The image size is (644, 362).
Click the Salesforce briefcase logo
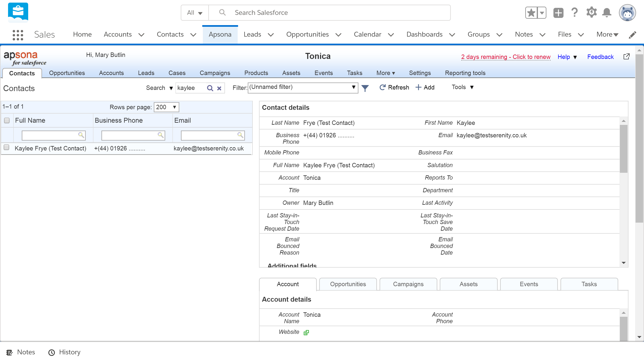coord(18,12)
